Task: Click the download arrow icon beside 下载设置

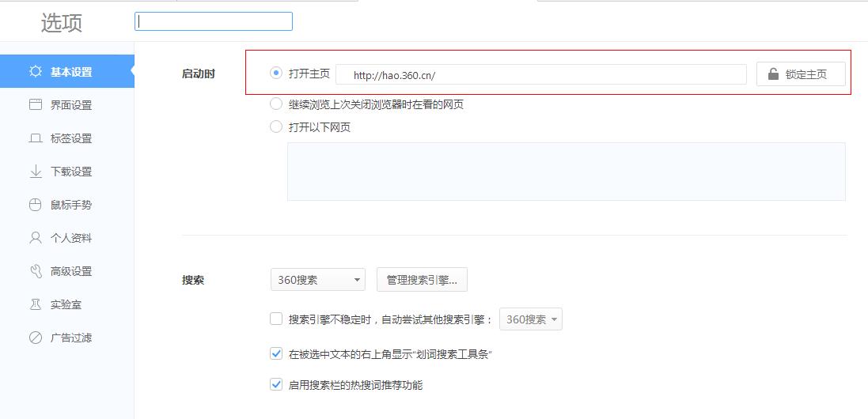Action: point(36,172)
